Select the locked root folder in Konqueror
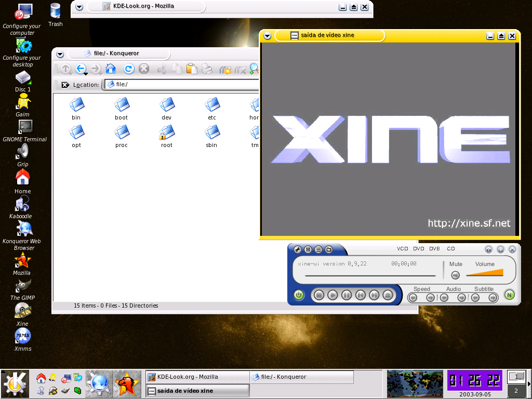The image size is (532, 399). point(167,136)
